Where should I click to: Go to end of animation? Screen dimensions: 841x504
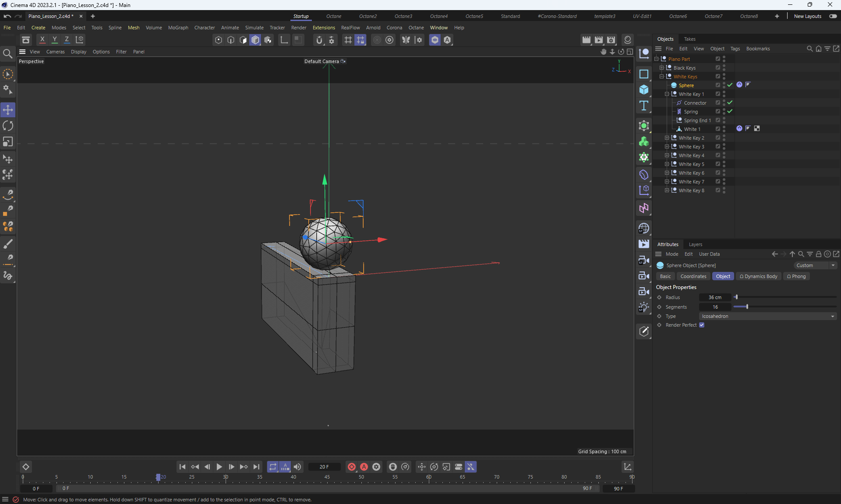point(256,467)
